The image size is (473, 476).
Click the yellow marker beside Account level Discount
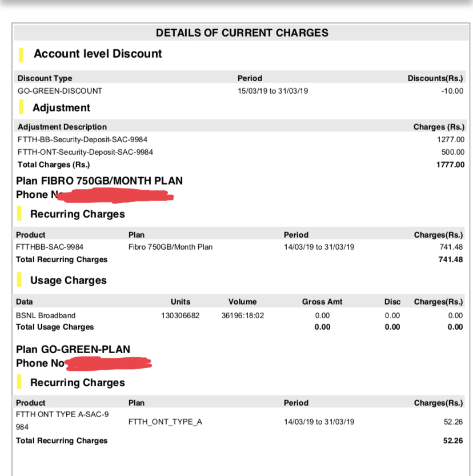(22, 54)
